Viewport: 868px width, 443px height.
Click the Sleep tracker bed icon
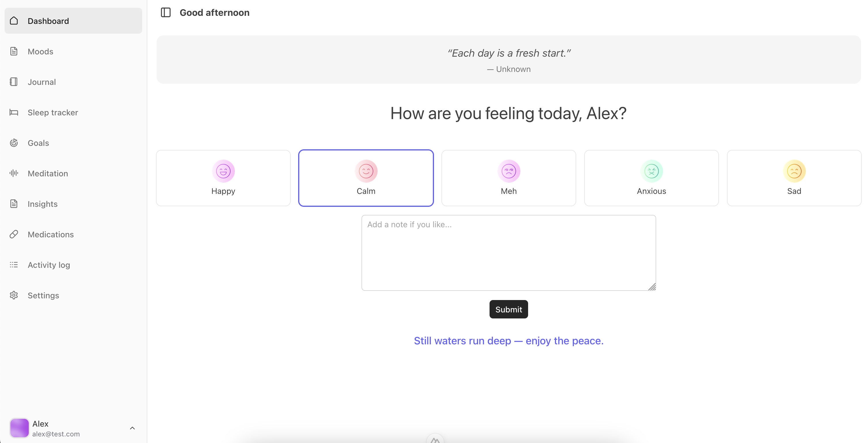(14, 112)
